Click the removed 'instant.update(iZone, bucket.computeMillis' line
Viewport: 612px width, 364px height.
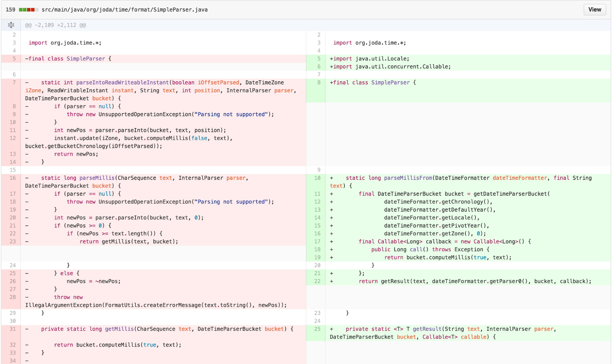(163, 142)
